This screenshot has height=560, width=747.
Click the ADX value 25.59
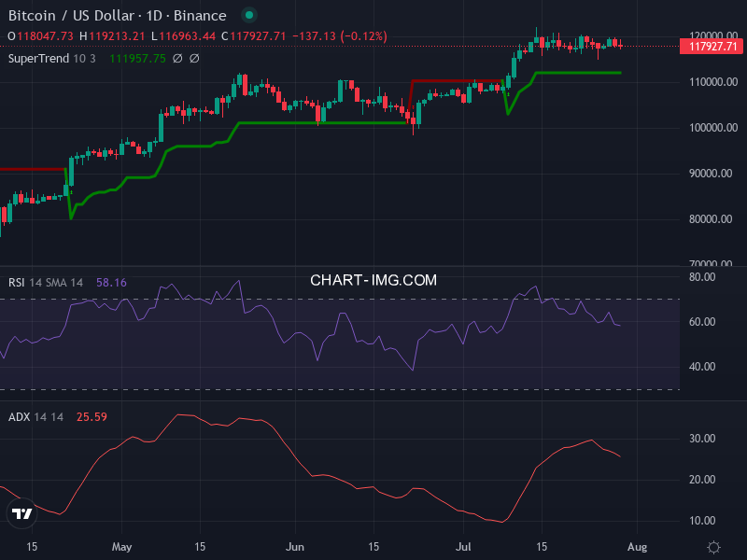click(x=92, y=417)
